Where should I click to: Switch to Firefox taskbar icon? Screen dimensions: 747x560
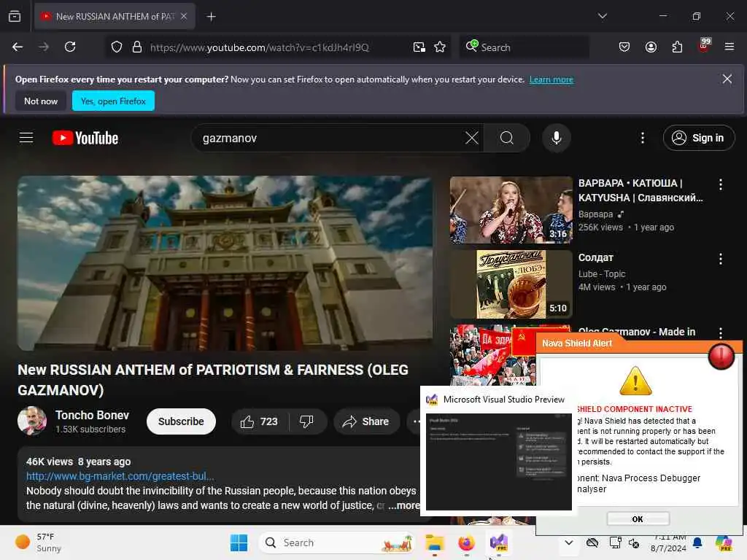[466, 542]
